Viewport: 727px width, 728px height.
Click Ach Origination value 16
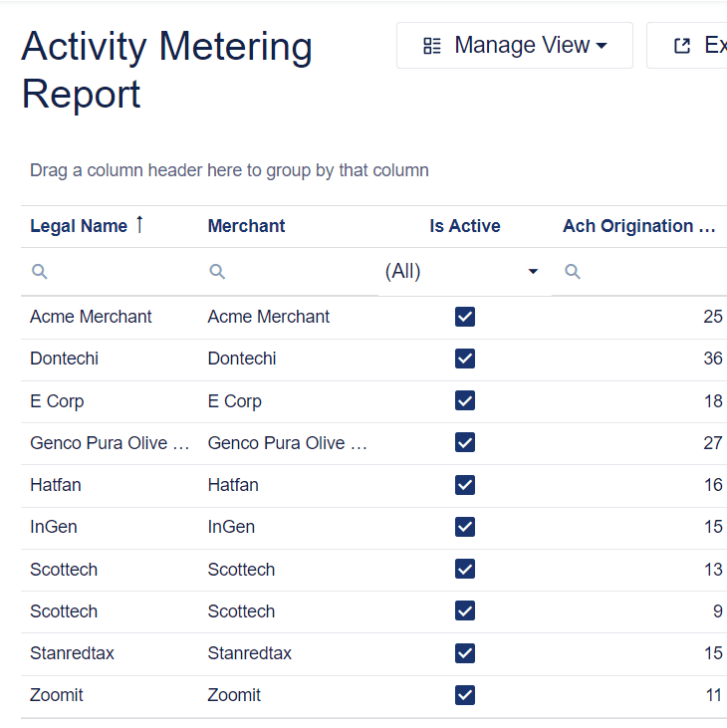click(x=713, y=485)
